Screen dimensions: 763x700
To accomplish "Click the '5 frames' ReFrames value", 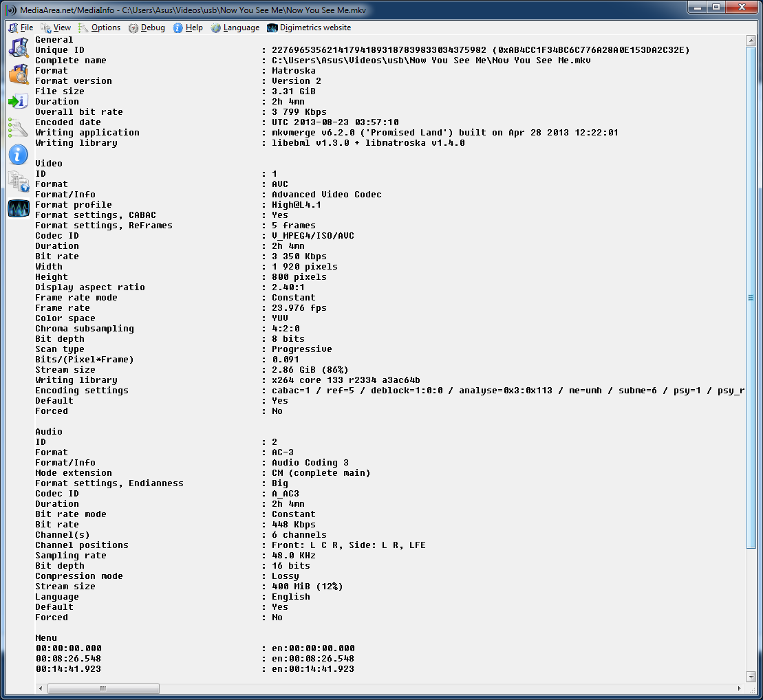I will pos(293,226).
